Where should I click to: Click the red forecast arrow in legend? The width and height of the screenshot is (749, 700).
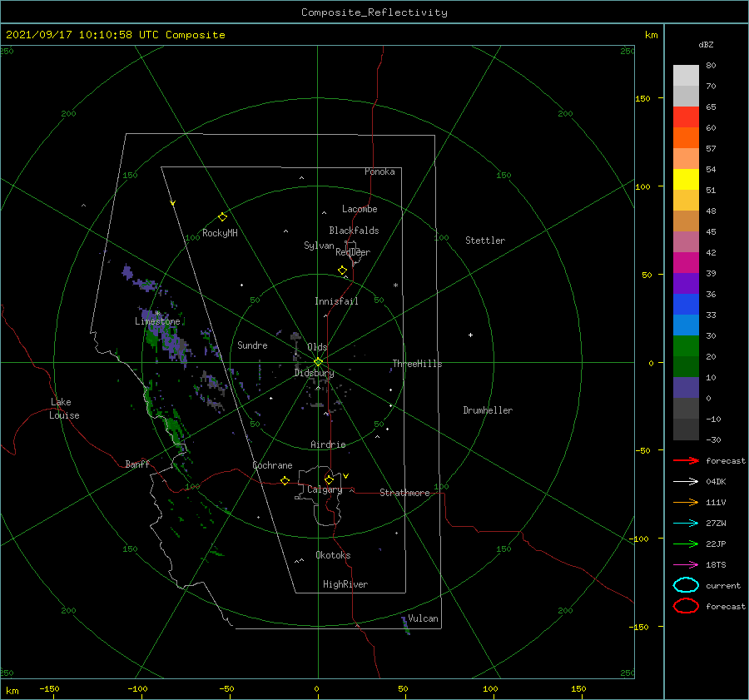point(686,460)
